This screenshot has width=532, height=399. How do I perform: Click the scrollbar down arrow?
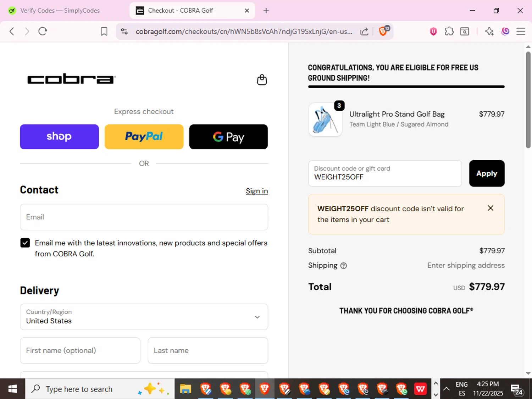pos(528,373)
